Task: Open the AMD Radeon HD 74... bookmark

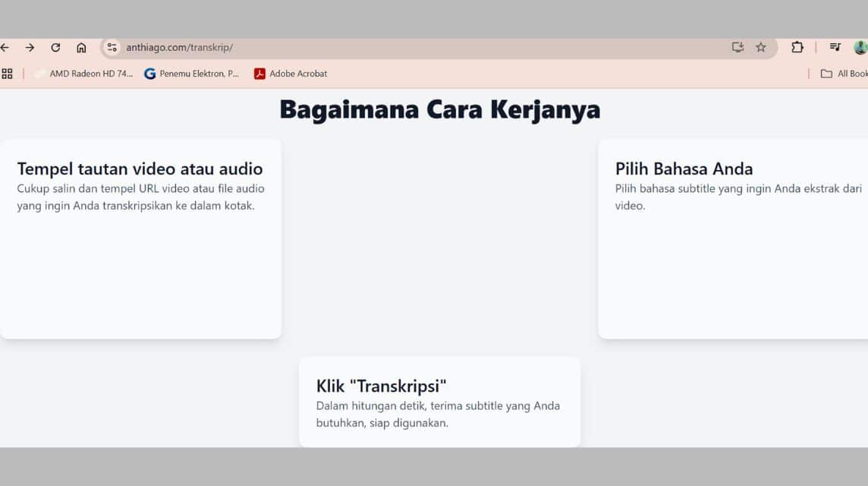Action: tap(83, 74)
